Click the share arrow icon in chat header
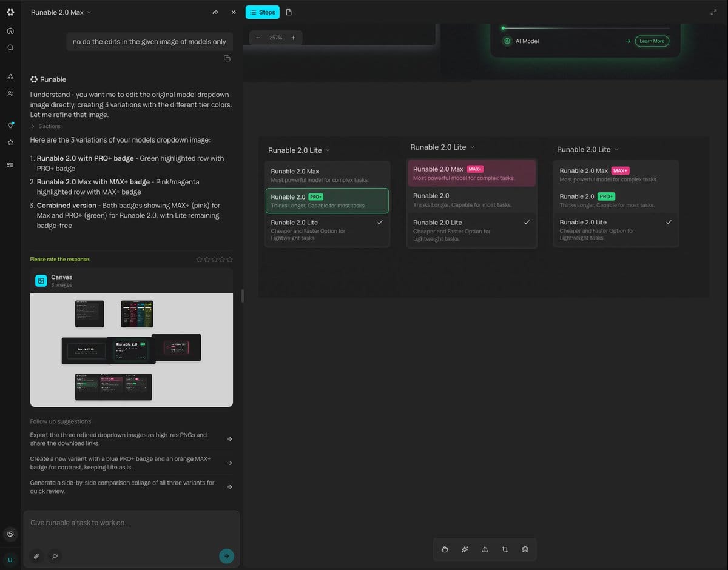 click(215, 12)
